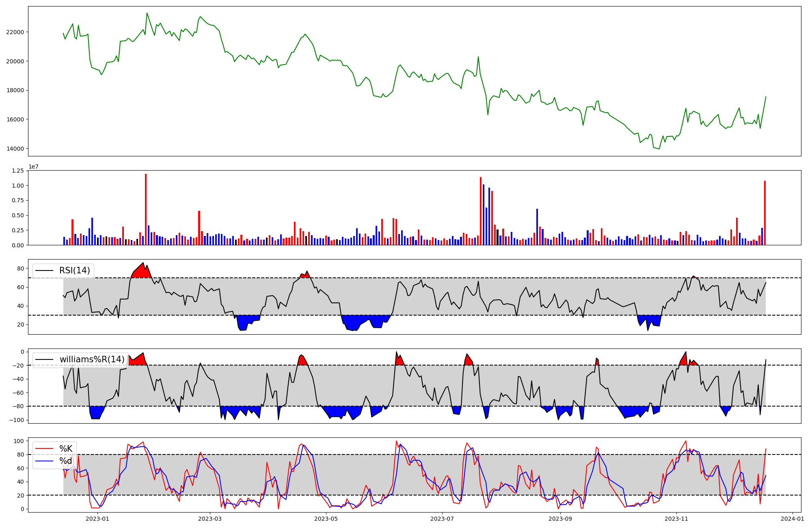The image size is (812, 528).
Task: Select the 2023-03 x-axis tick label
Action: [x=210, y=519]
